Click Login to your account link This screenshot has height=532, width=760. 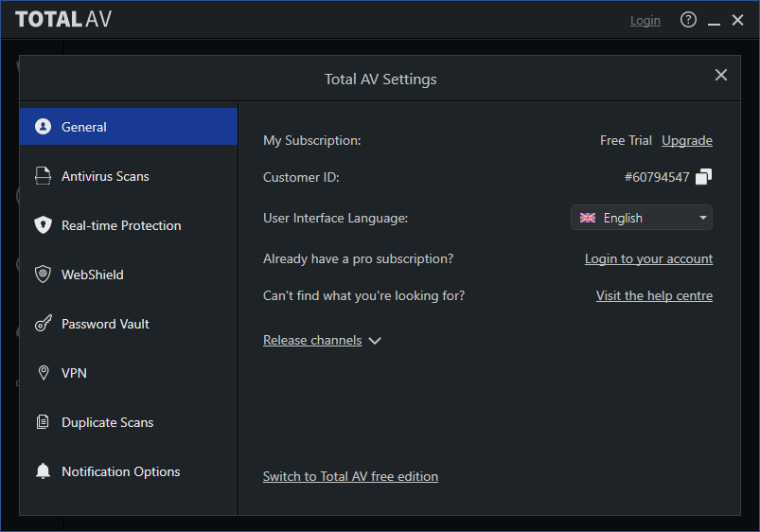pyautogui.click(x=648, y=258)
